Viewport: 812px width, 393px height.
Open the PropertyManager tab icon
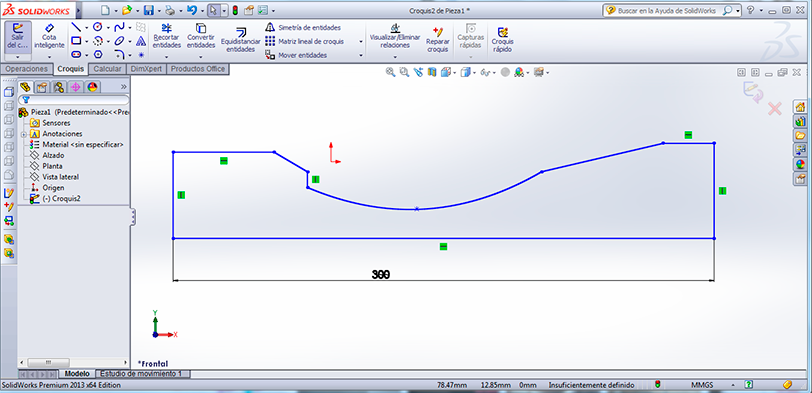[x=42, y=87]
